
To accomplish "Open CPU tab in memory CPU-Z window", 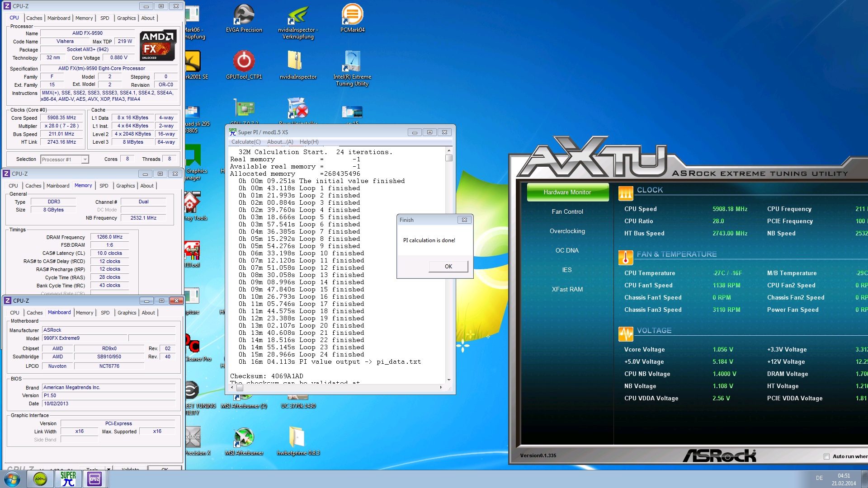I will tap(13, 186).
